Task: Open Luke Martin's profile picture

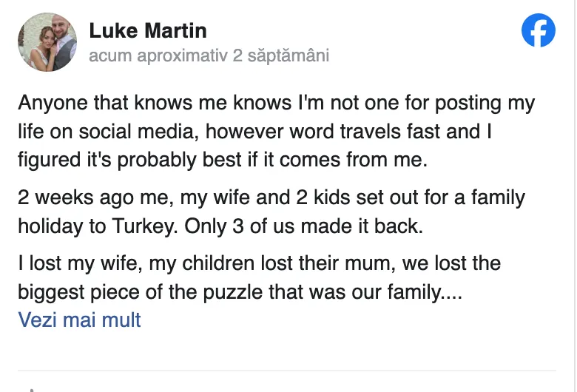Action: pos(47,42)
